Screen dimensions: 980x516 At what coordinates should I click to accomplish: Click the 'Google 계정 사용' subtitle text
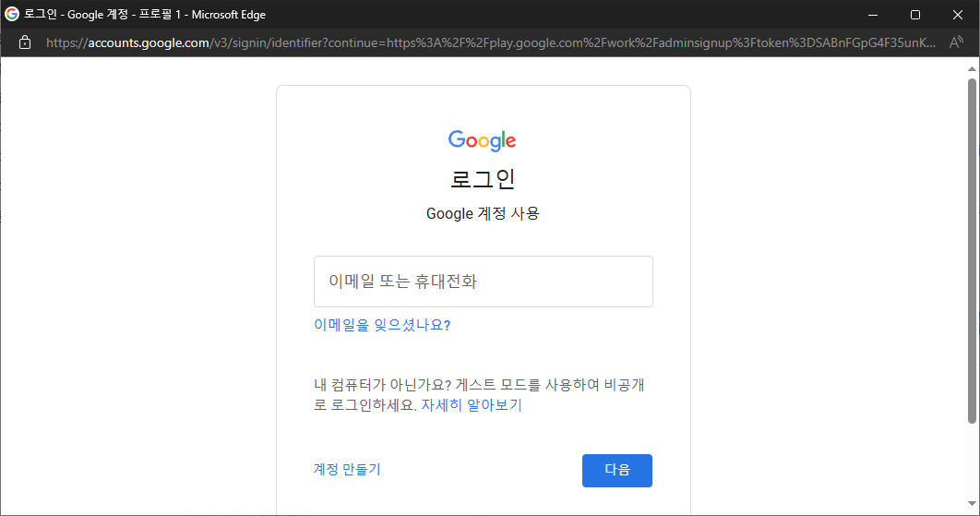(483, 213)
